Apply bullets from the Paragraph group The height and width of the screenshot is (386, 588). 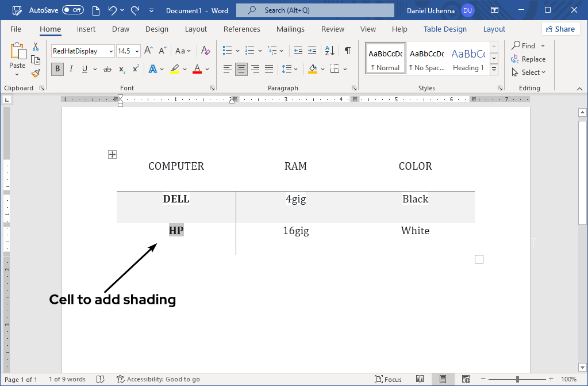click(227, 51)
